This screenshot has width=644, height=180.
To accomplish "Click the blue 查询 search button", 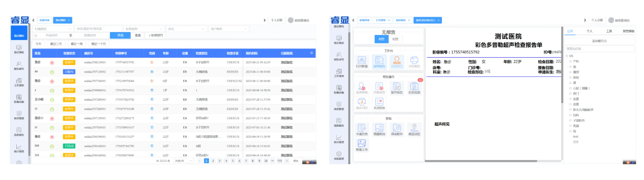I will (x=120, y=36).
